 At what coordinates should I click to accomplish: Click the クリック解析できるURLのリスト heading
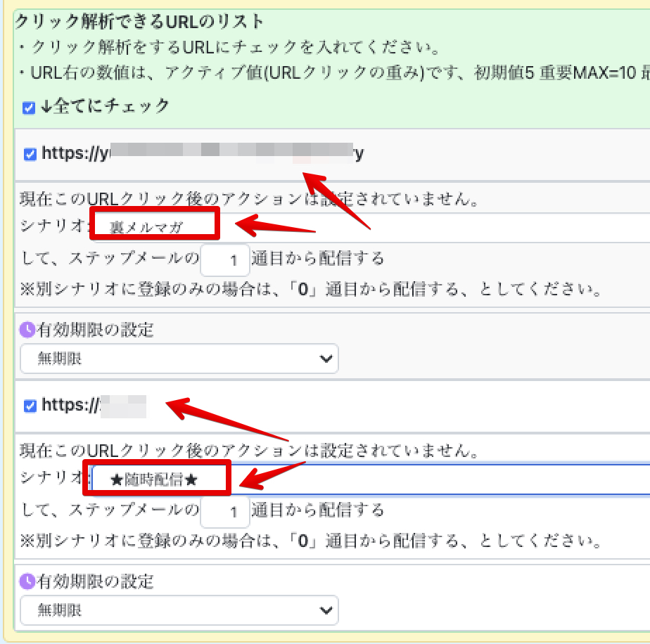[x=139, y=22]
